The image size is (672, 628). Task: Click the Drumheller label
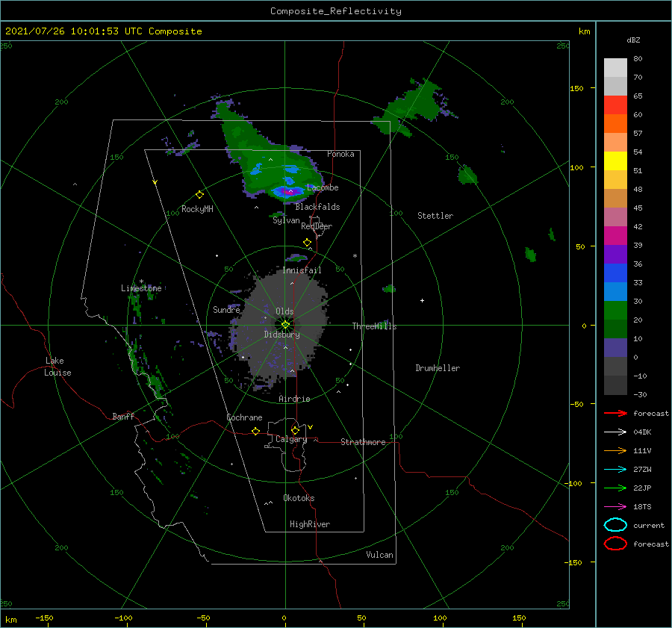click(x=438, y=368)
